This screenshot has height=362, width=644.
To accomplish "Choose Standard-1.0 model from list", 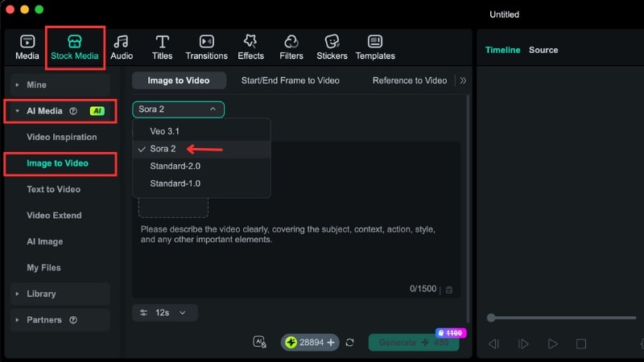I will pos(175,183).
